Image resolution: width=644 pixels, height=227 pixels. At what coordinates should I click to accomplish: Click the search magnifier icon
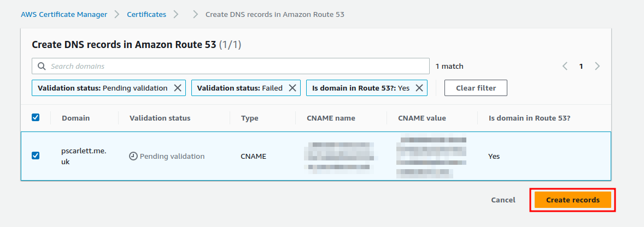click(42, 66)
